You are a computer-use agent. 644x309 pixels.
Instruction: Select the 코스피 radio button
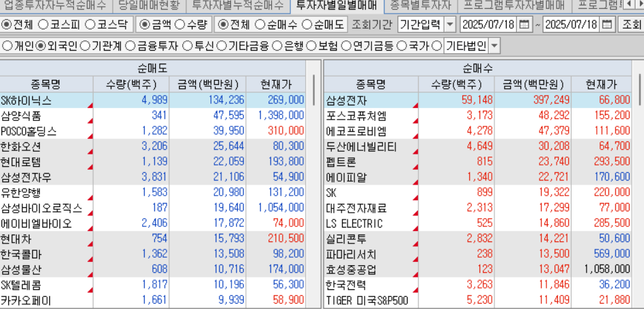pos(43,25)
